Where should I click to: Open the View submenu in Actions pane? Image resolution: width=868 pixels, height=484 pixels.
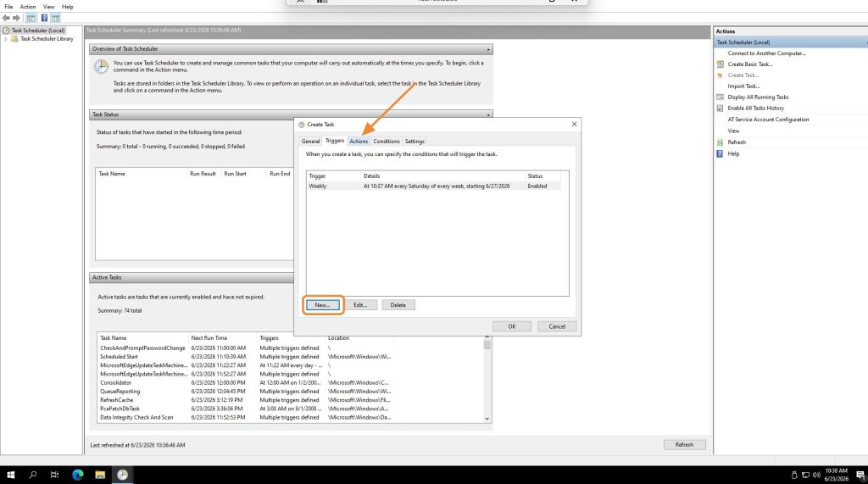(733, 131)
